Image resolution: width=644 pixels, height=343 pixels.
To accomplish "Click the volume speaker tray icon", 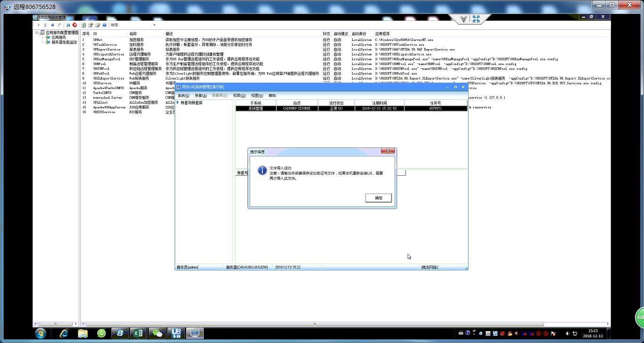I will click(568, 334).
